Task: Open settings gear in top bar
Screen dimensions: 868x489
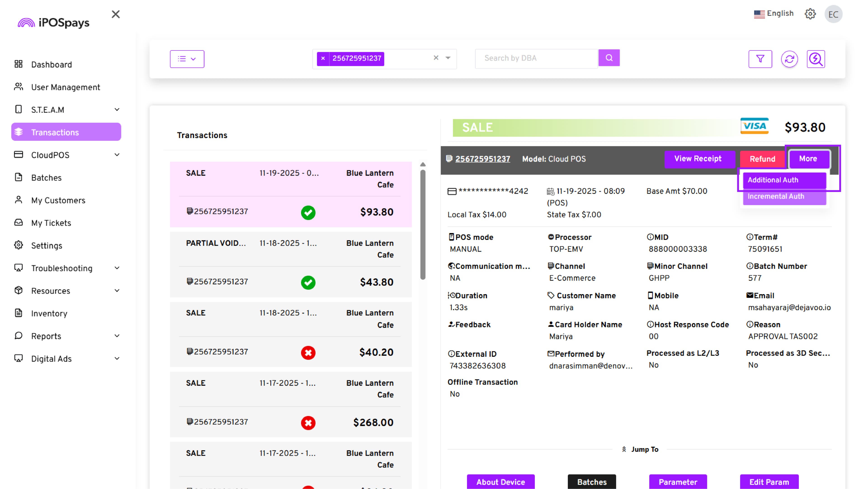Action: (810, 14)
